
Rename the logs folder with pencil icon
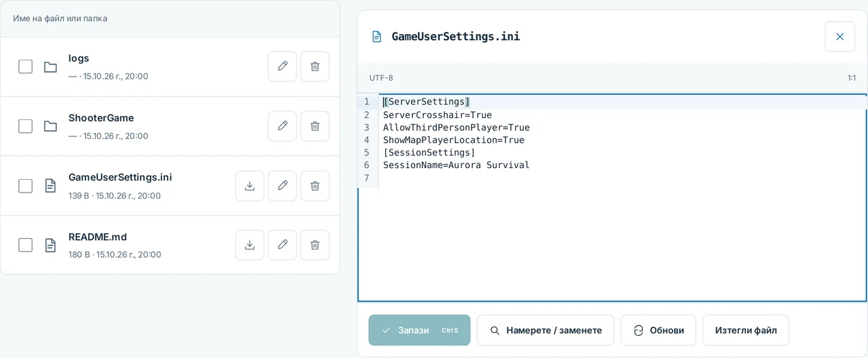point(282,66)
